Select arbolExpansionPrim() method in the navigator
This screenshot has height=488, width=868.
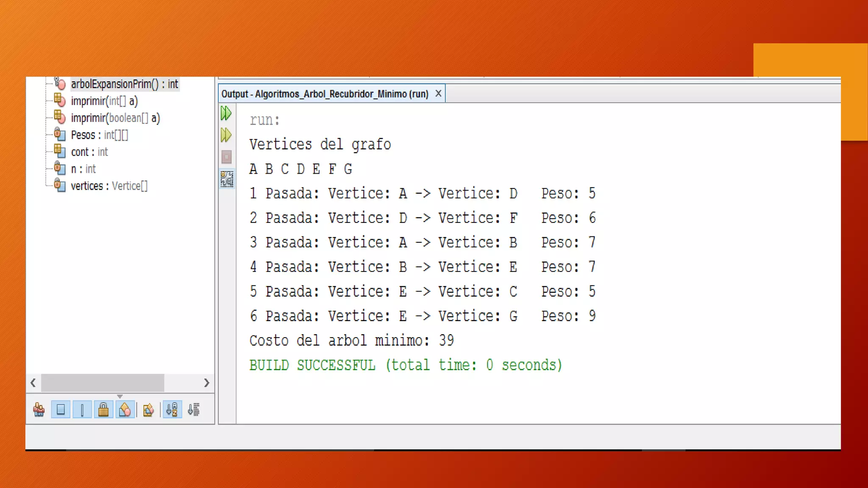point(124,84)
